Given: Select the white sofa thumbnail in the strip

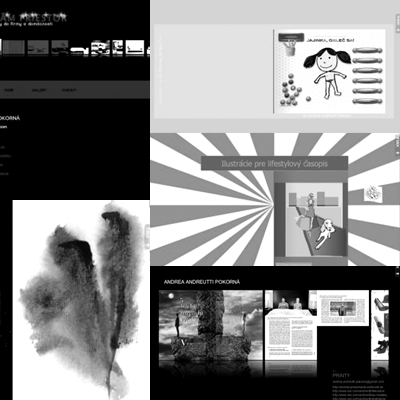Looking at the screenshot, I should point(80,50).
